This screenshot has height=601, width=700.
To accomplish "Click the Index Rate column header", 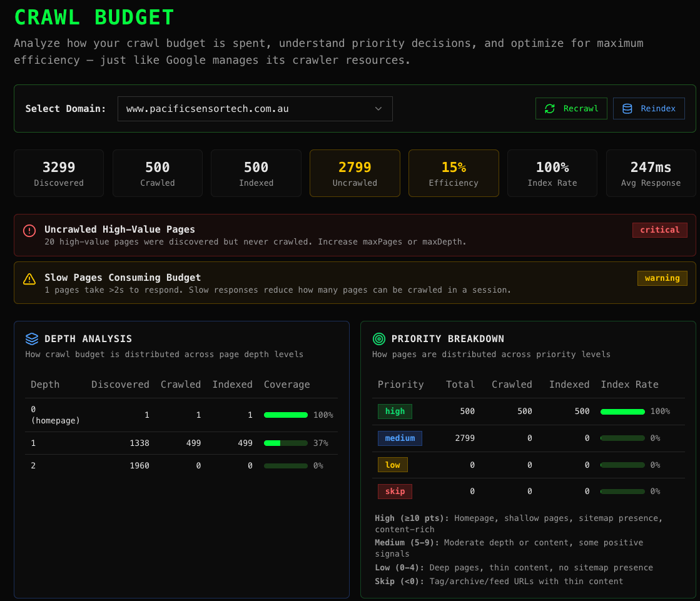I will (629, 385).
